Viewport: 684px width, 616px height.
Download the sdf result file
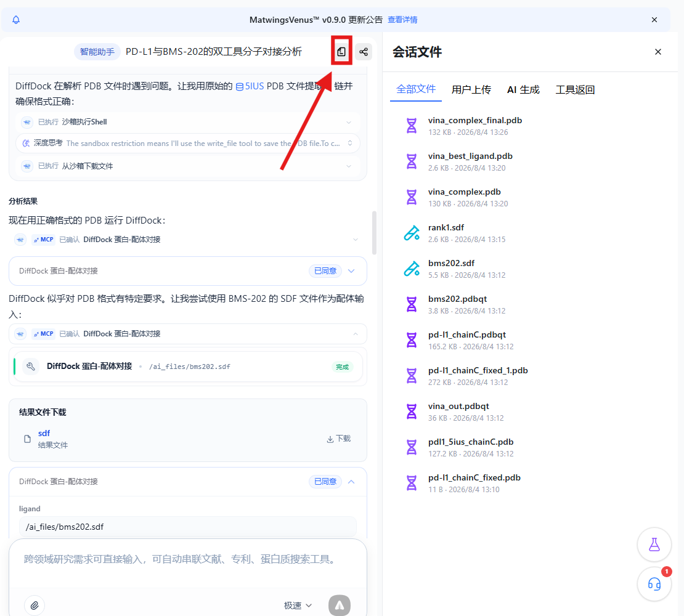click(338, 439)
